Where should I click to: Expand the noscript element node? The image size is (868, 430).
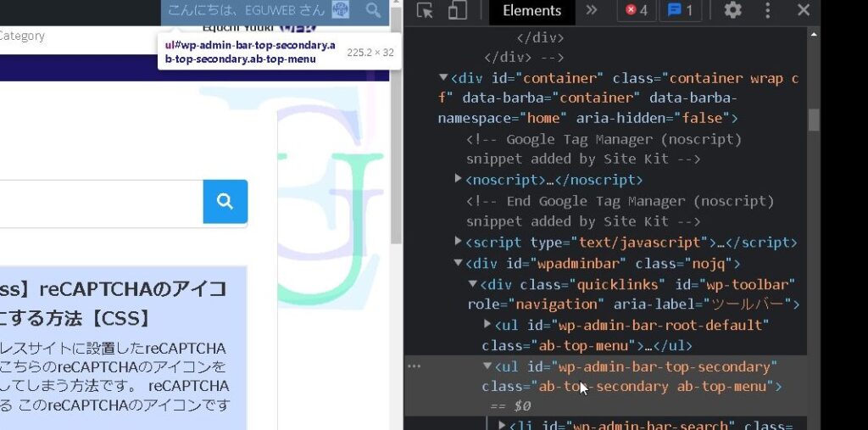pos(459,179)
